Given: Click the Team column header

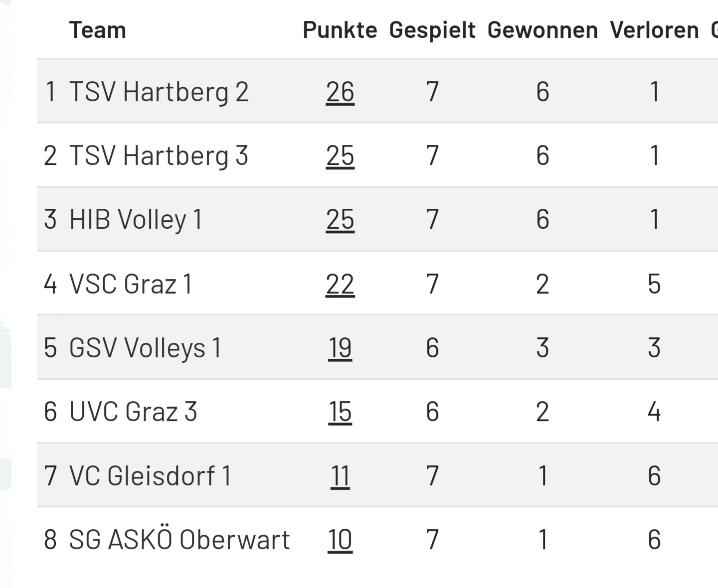Looking at the screenshot, I should 97,30.
